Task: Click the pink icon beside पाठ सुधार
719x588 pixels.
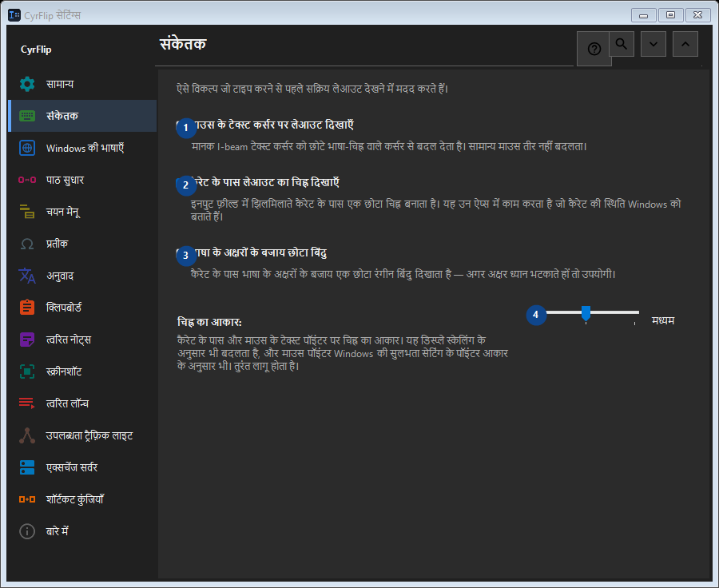Action: point(27,180)
